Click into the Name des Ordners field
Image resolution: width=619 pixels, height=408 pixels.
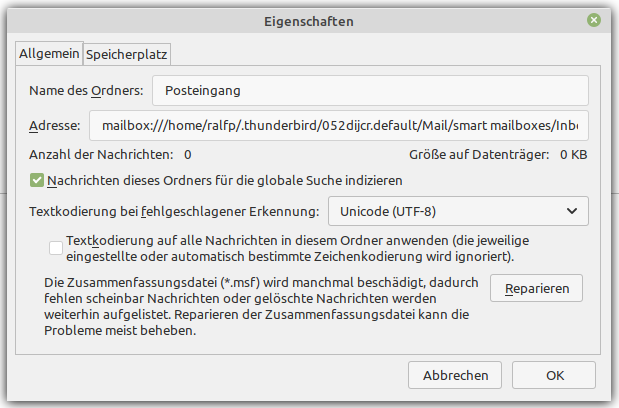pyautogui.click(x=369, y=91)
